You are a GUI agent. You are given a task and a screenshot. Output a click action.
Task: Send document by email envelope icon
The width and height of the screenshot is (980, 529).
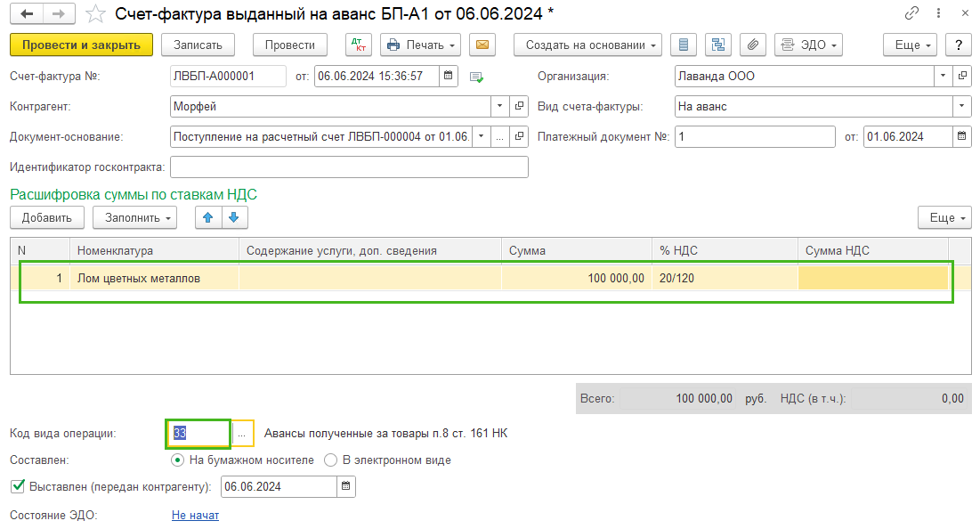(482, 45)
